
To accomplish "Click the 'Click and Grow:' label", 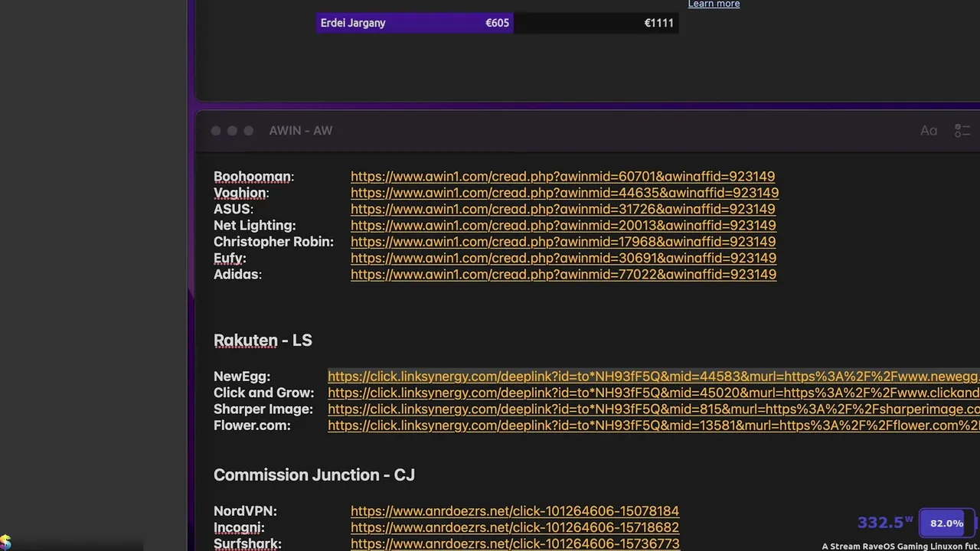I will tap(264, 393).
